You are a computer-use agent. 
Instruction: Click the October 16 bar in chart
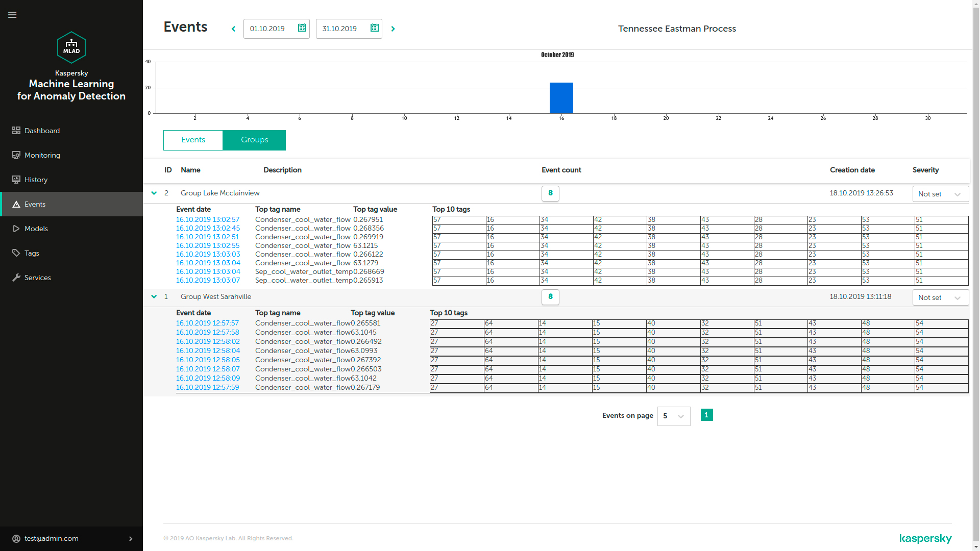point(561,98)
